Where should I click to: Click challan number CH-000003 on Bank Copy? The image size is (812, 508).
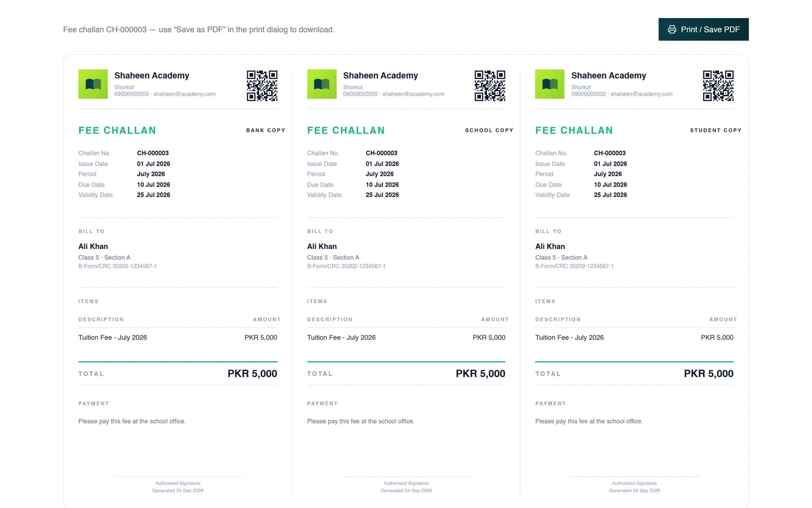(x=153, y=153)
